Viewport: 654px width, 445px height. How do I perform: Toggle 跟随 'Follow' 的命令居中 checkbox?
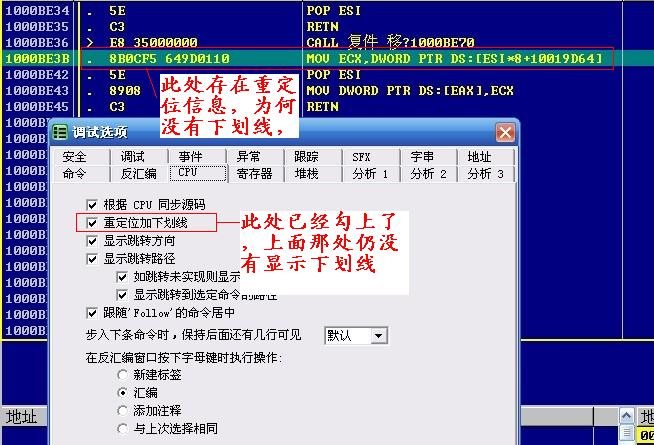click(92, 313)
